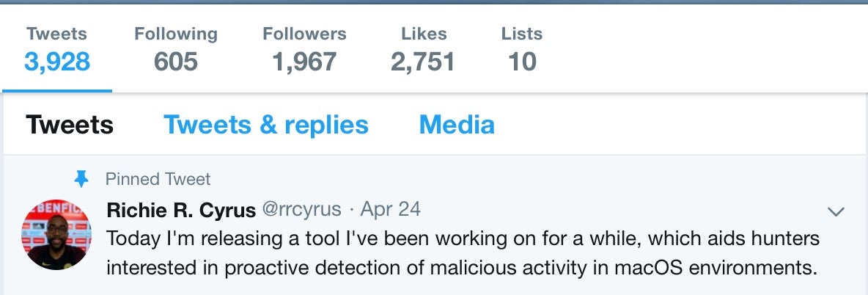Select the bold Tweets timeline tab

(x=70, y=125)
